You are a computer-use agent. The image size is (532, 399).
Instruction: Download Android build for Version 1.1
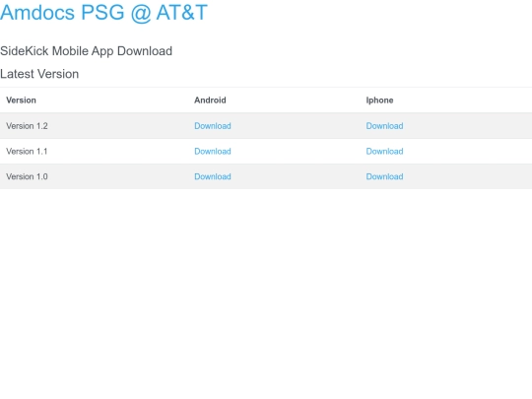coord(213,152)
